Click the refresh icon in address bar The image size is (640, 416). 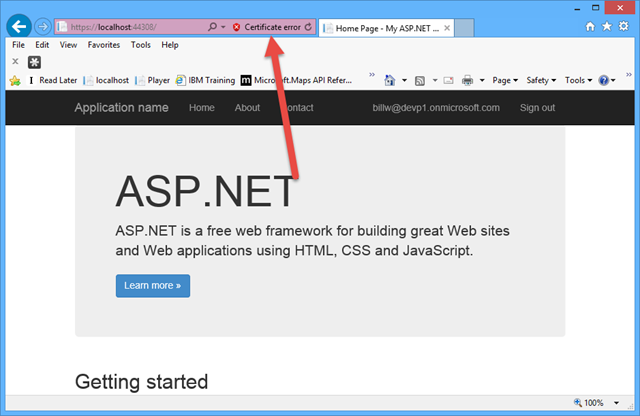click(x=308, y=28)
